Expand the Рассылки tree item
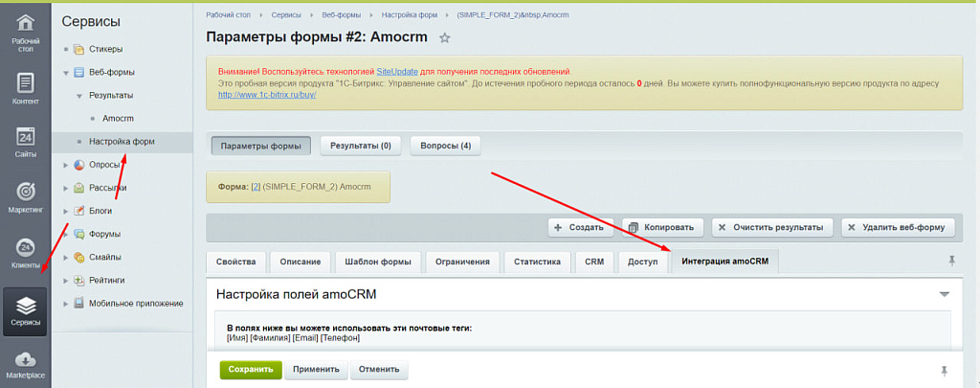This screenshot has width=980, height=388. (x=66, y=188)
